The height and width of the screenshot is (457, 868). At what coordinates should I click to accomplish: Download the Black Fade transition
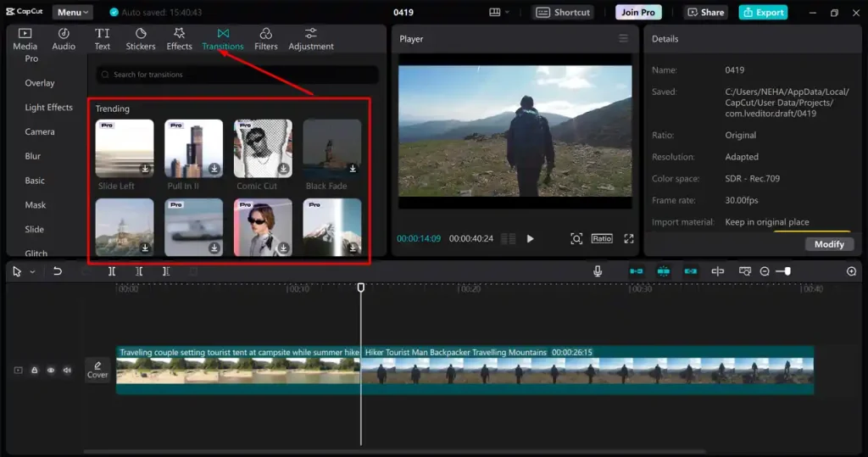pyautogui.click(x=353, y=169)
